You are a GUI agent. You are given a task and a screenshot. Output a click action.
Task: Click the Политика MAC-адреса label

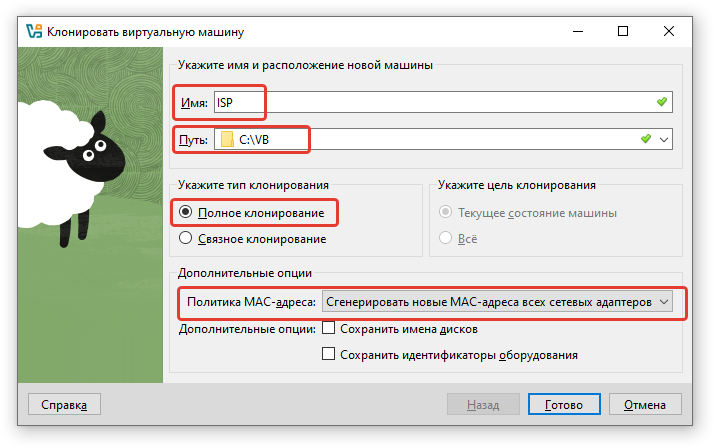[251, 302]
